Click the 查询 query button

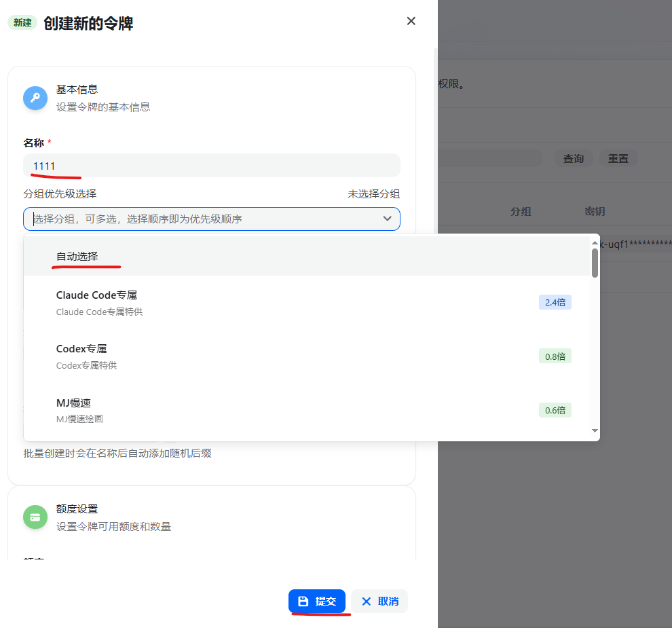[x=573, y=158]
